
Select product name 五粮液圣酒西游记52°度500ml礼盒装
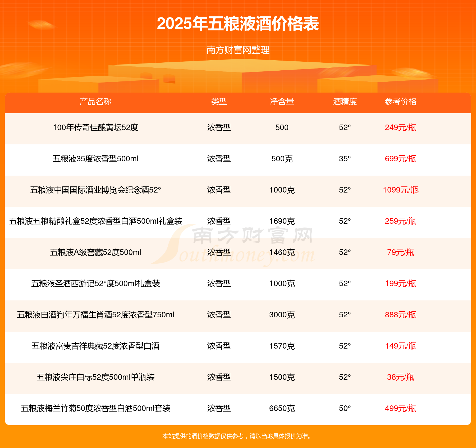[x=95, y=284]
